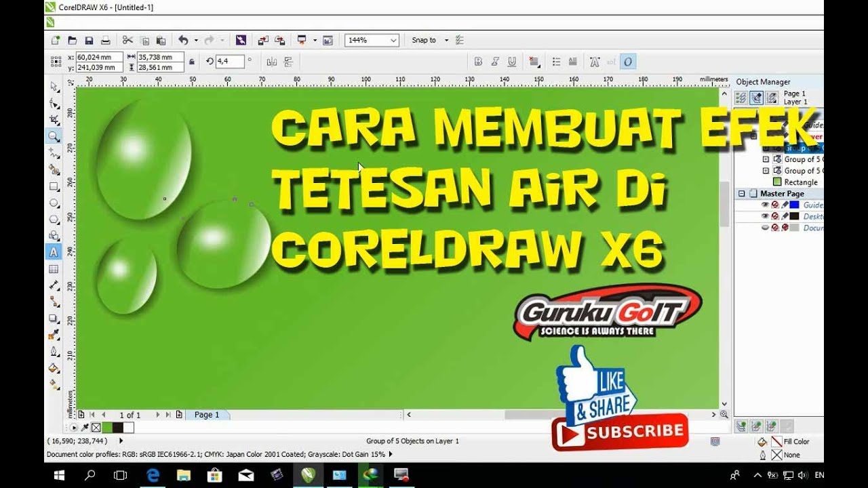This screenshot has width=868, height=488.
Task: Select the Text tool
Action: [x=54, y=252]
